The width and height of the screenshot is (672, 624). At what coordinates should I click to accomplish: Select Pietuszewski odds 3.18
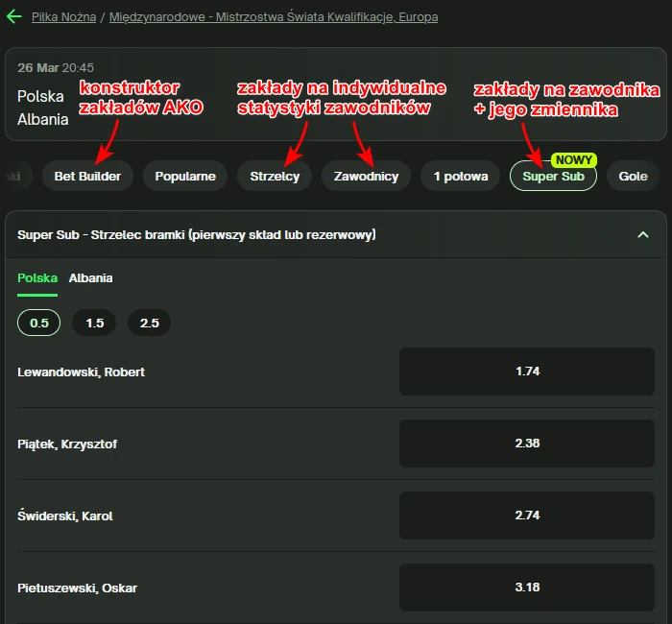pos(526,587)
